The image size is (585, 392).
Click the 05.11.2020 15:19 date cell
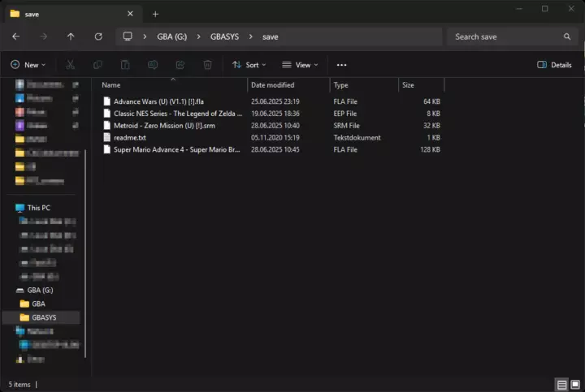click(275, 137)
